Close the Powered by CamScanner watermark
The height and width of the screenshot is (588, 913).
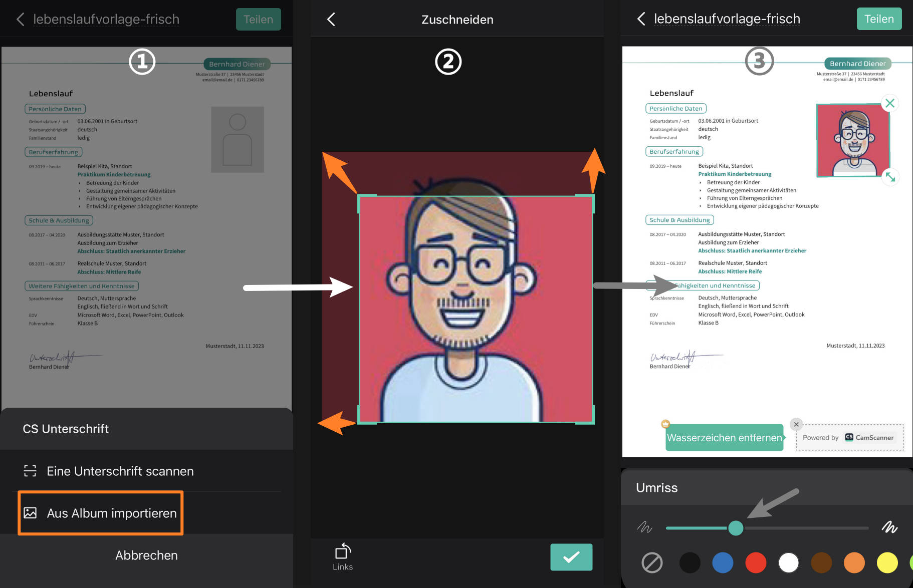coord(796,424)
